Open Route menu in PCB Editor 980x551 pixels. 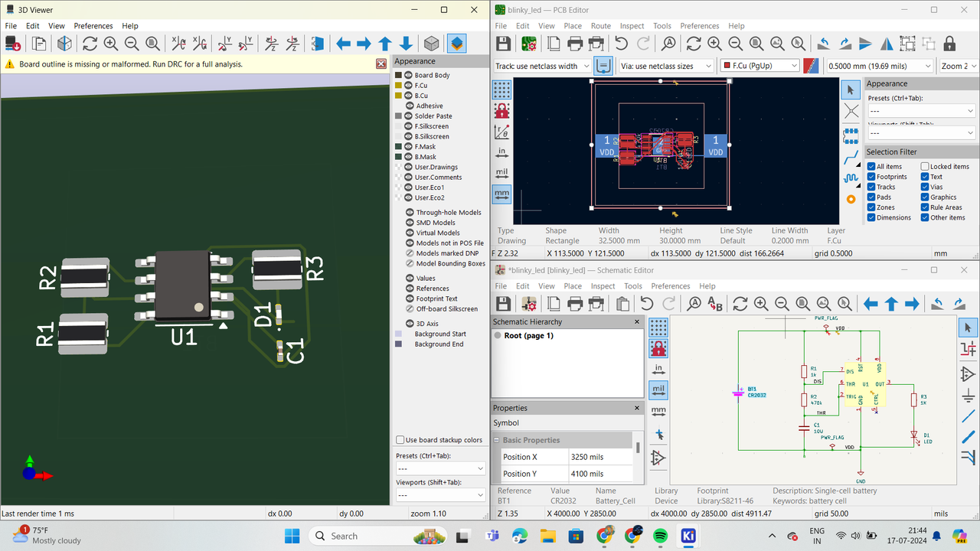[600, 25]
